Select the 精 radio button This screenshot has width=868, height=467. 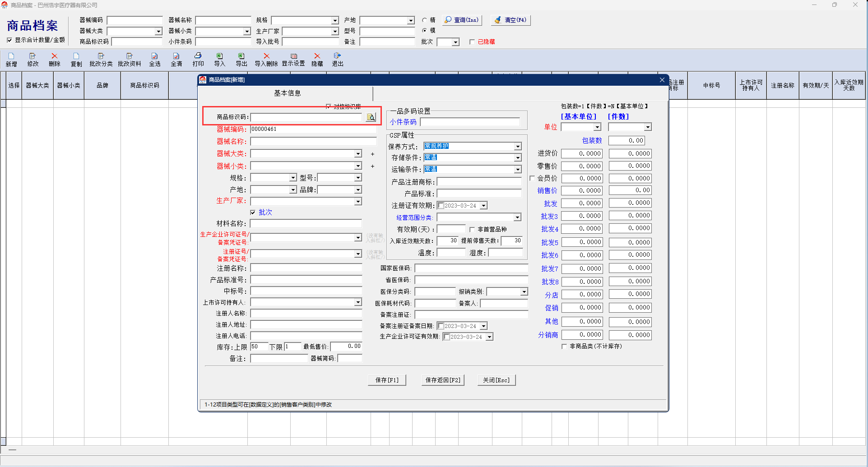pos(424,20)
